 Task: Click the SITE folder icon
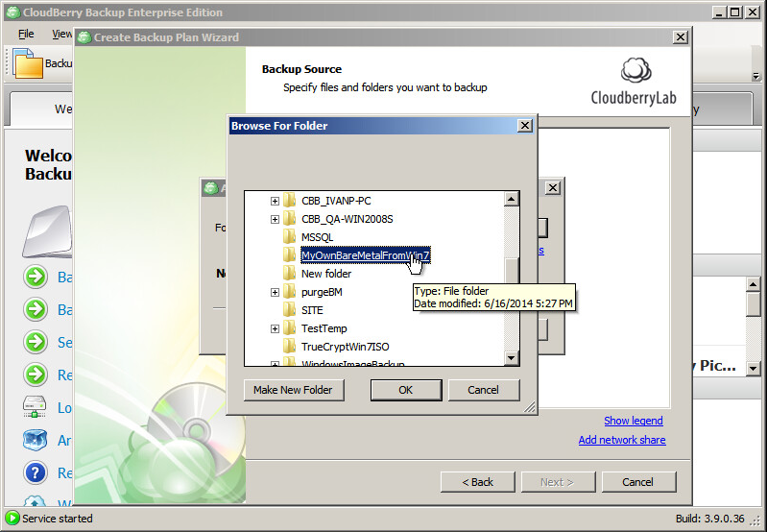click(289, 310)
